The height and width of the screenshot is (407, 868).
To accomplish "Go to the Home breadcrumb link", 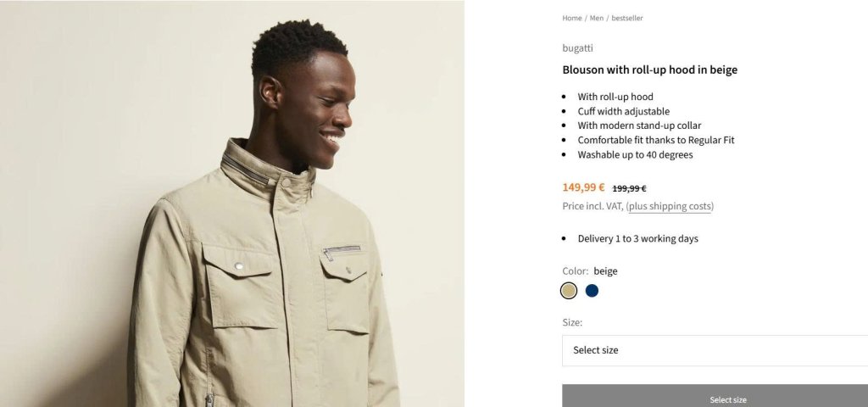I will point(572,19).
